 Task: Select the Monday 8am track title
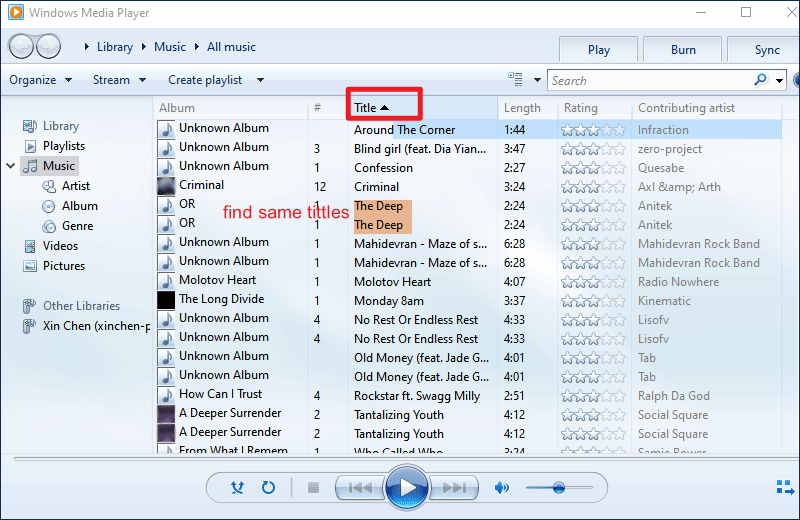click(389, 301)
